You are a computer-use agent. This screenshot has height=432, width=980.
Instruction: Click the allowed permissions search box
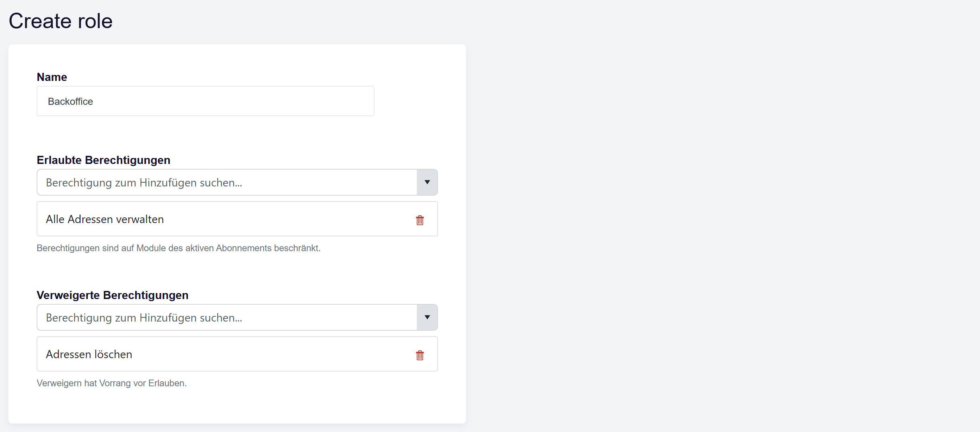(227, 182)
